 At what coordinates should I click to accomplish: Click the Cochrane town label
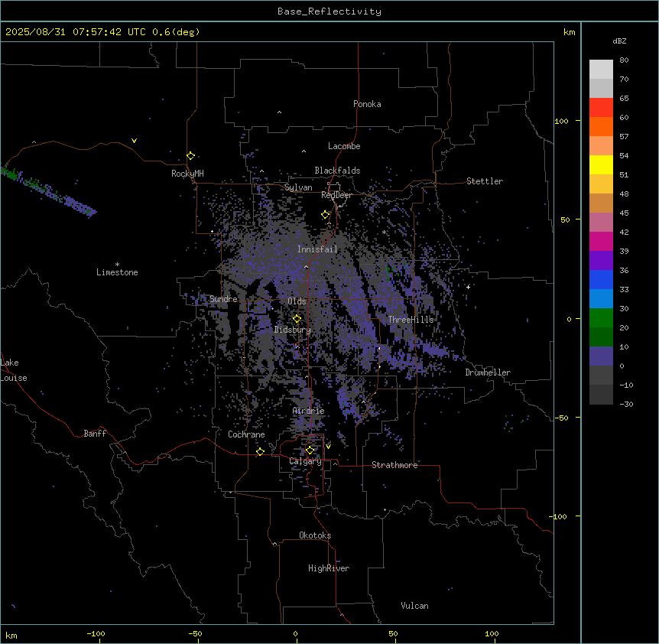(x=246, y=434)
